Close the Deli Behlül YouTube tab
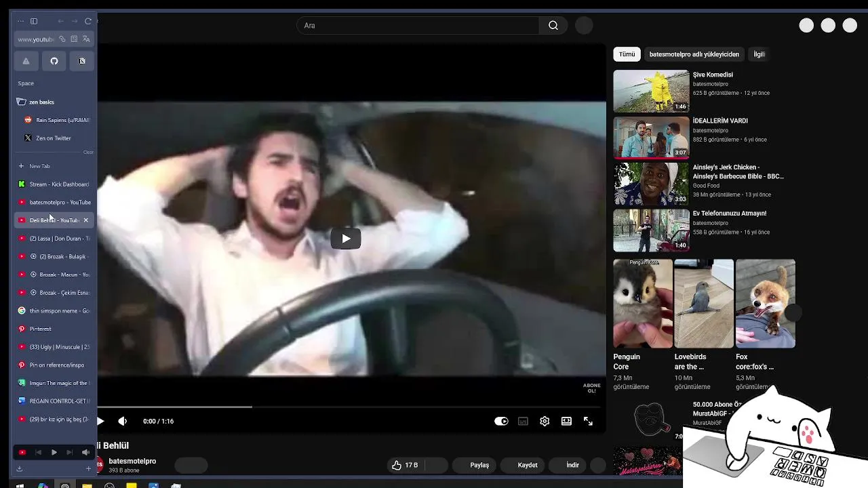 click(85, 220)
